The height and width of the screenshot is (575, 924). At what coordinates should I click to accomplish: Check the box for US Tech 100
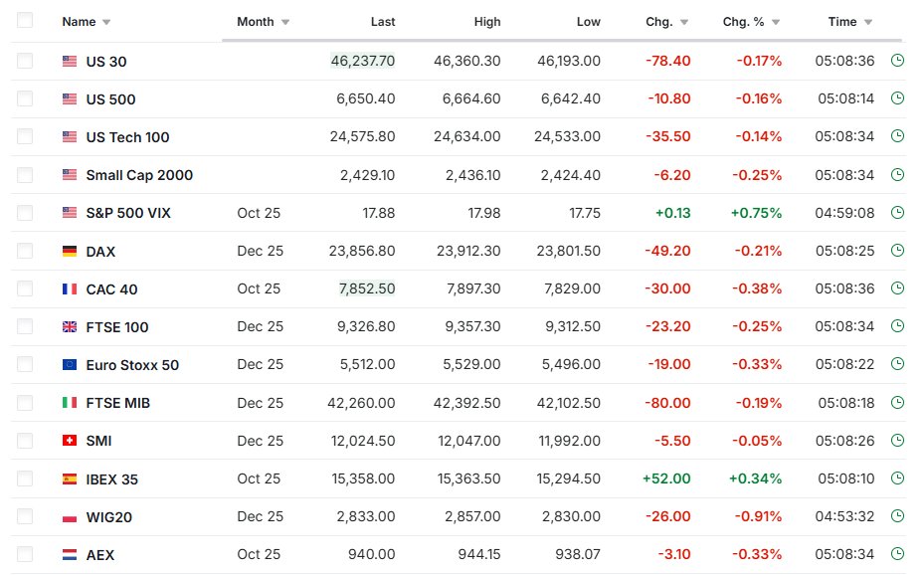(25, 136)
